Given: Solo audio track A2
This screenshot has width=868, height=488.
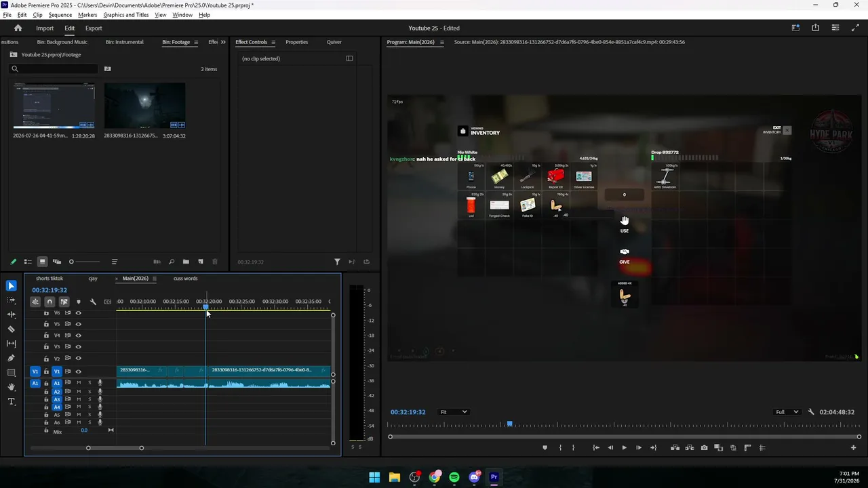Looking at the screenshot, I should 90,391.
